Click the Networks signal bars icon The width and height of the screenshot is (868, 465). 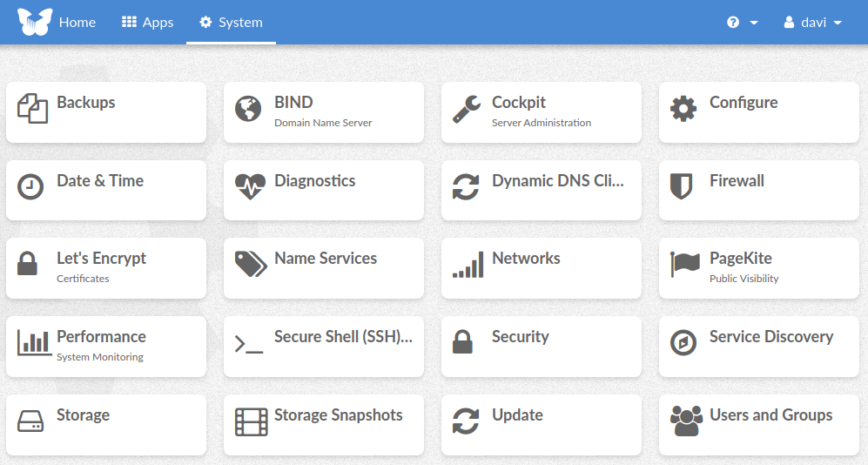point(468,264)
